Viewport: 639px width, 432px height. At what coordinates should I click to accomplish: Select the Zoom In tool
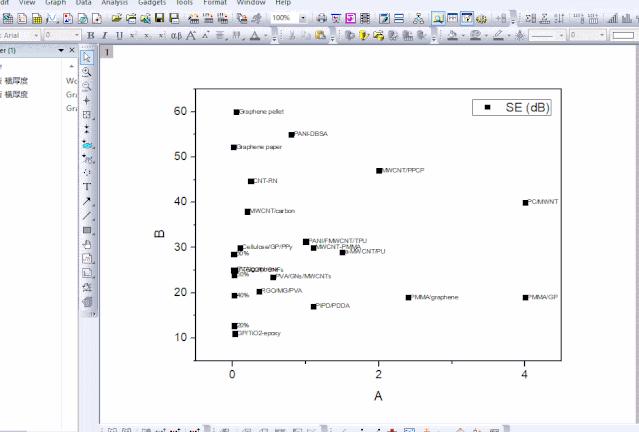point(86,72)
